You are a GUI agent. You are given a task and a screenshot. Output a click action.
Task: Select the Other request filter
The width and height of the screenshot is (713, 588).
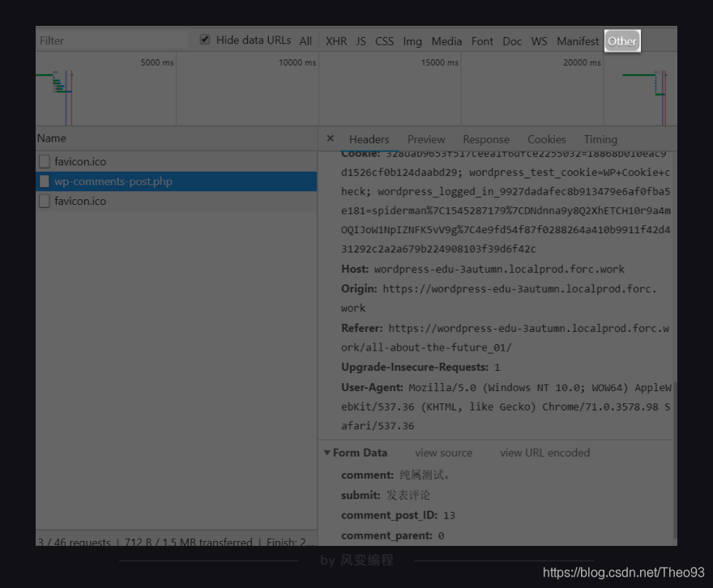(x=622, y=41)
